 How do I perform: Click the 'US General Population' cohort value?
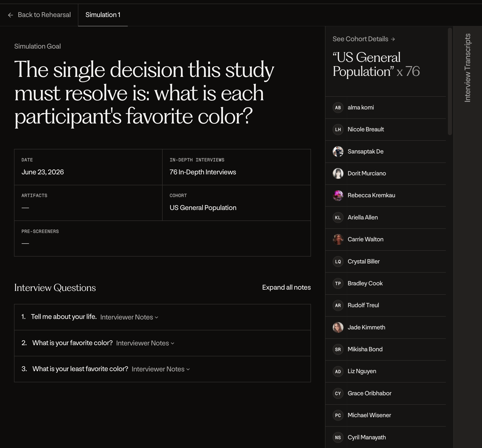[x=203, y=208]
